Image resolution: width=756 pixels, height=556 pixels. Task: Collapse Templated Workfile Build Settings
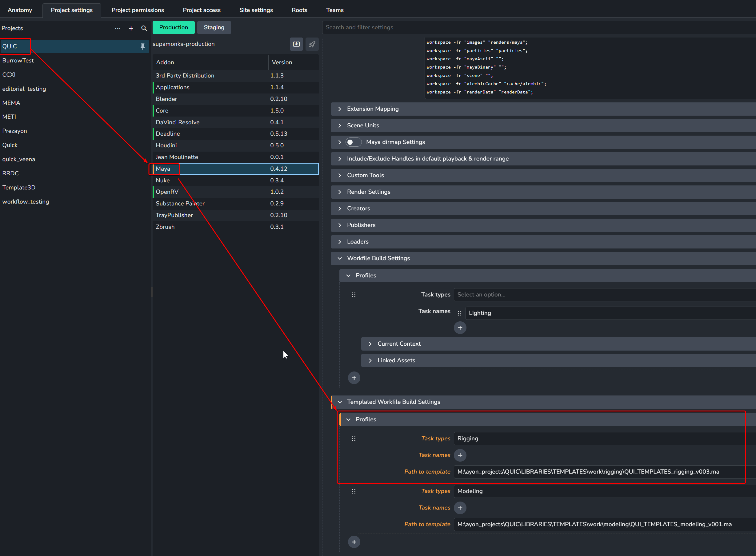pos(340,402)
